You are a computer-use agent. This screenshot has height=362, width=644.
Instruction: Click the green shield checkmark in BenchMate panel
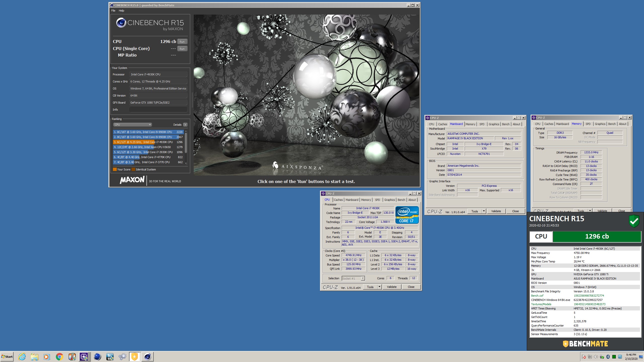[x=634, y=221]
